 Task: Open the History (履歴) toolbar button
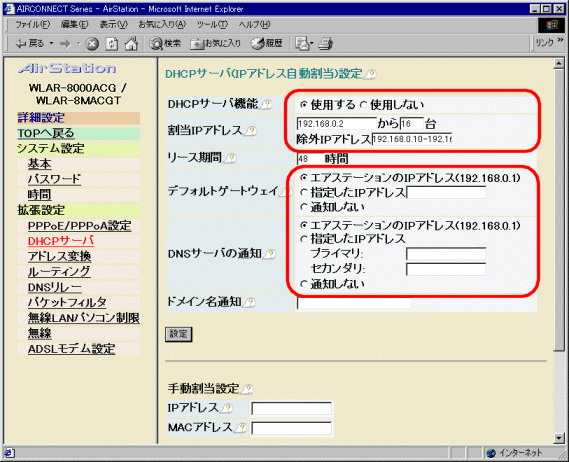[267, 44]
